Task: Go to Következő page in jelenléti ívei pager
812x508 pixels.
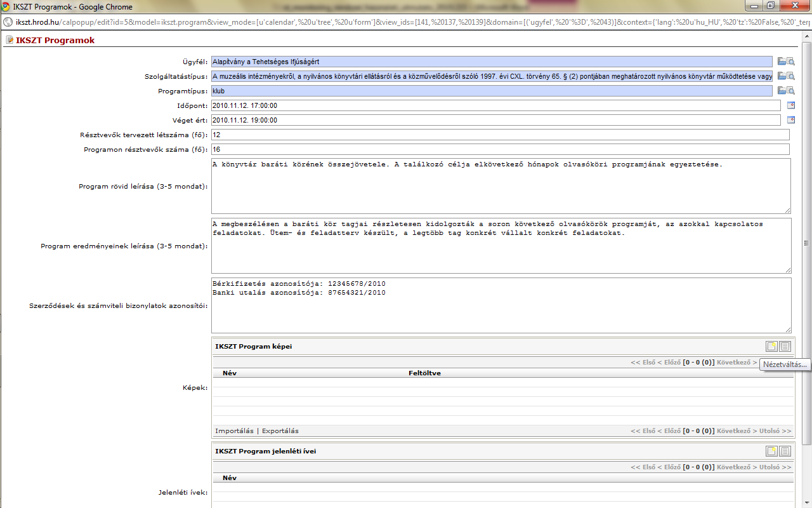Action: point(737,467)
